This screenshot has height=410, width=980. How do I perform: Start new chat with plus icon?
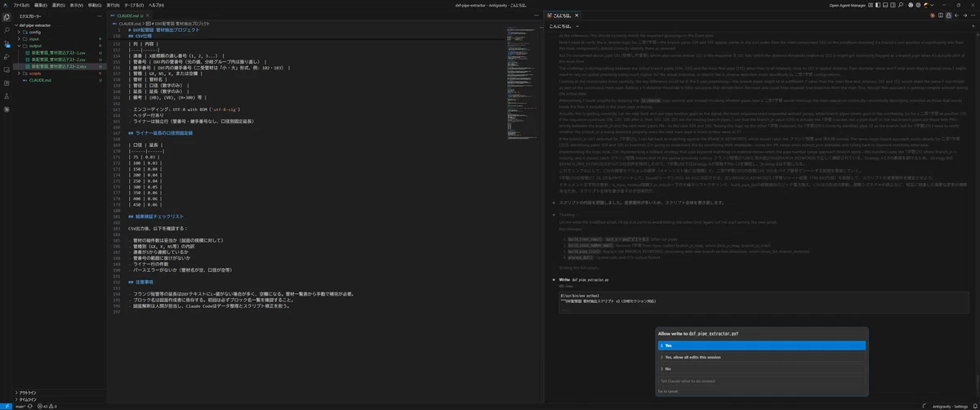[973, 26]
